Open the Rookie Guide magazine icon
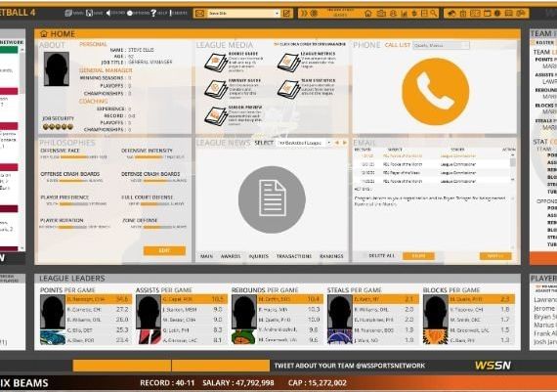This screenshot has height=392, width=557. point(215,63)
